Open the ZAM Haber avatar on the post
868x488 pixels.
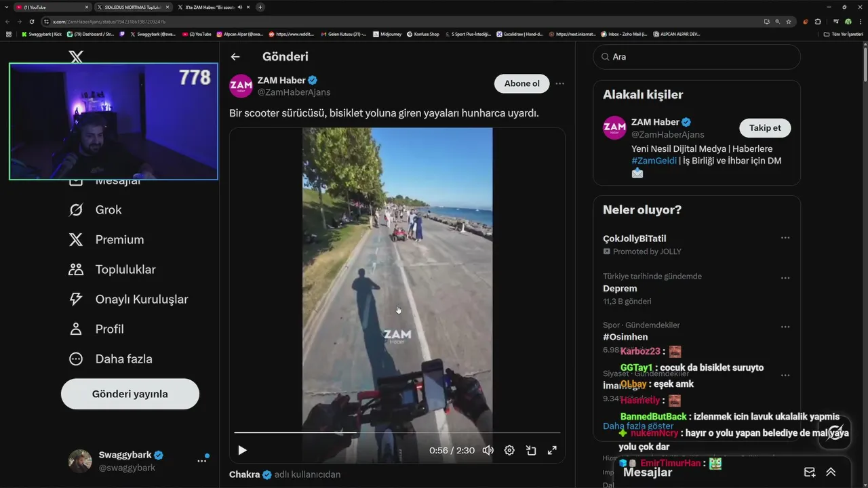click(241, 86)
